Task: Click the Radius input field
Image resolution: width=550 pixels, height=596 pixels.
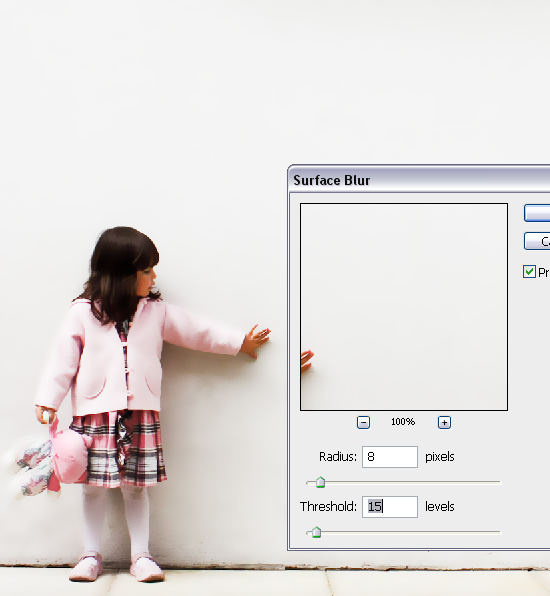Action: [x=390, y=457]
